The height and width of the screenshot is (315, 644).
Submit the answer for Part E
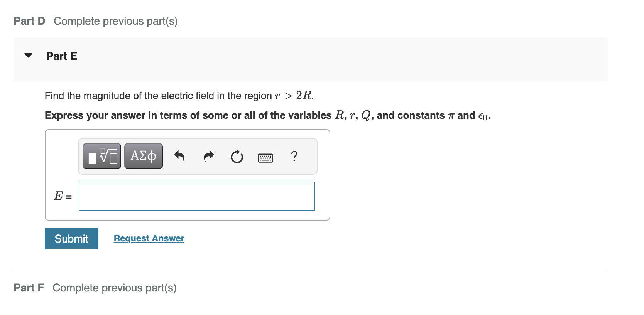(x=71, y=239)
